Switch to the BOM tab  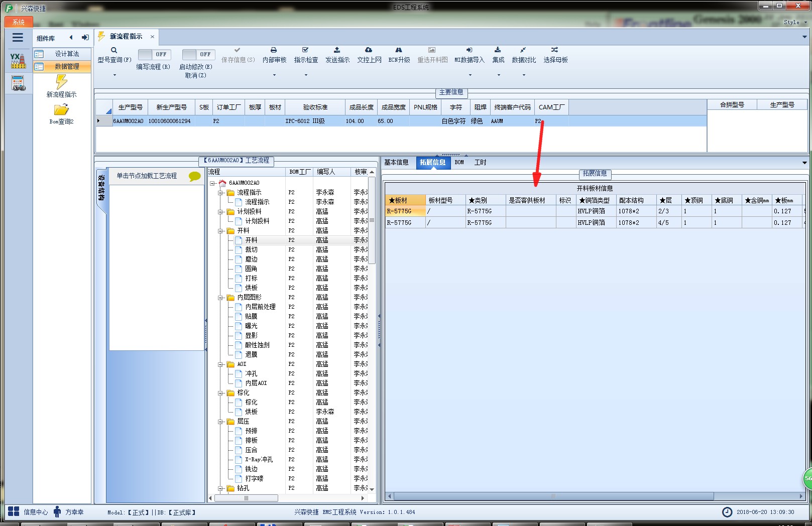pyautogui.click(x=459, y=163)
